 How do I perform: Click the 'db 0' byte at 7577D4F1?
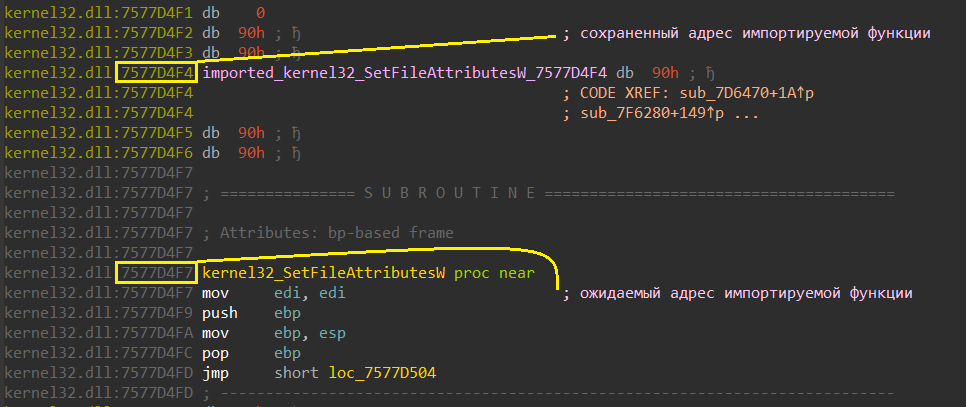234,13
